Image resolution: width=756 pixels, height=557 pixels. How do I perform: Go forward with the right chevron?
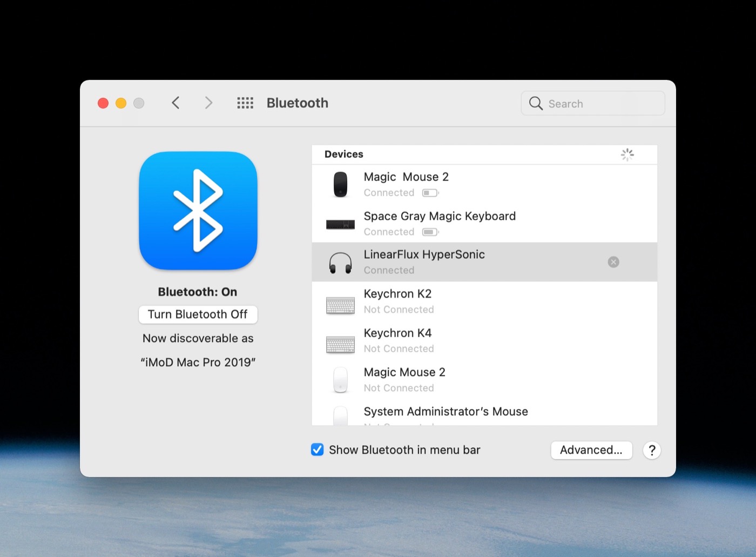[x=208, y=103]
